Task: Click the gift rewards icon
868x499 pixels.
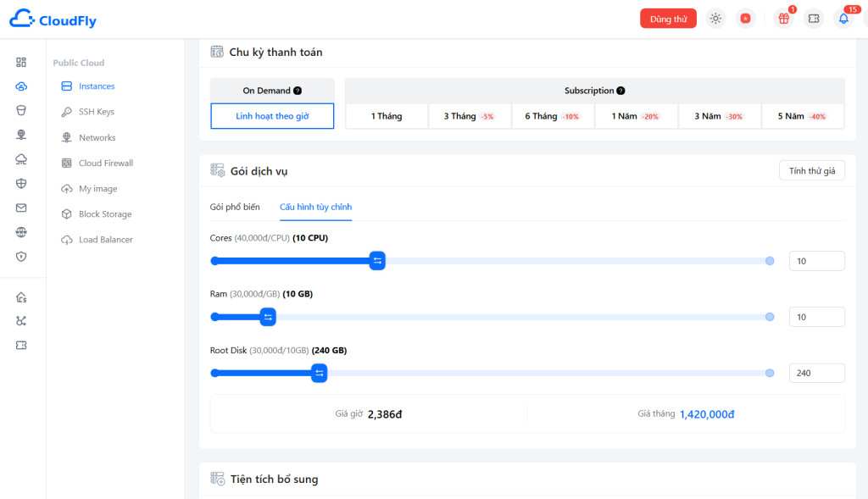Action: (783, 19)
